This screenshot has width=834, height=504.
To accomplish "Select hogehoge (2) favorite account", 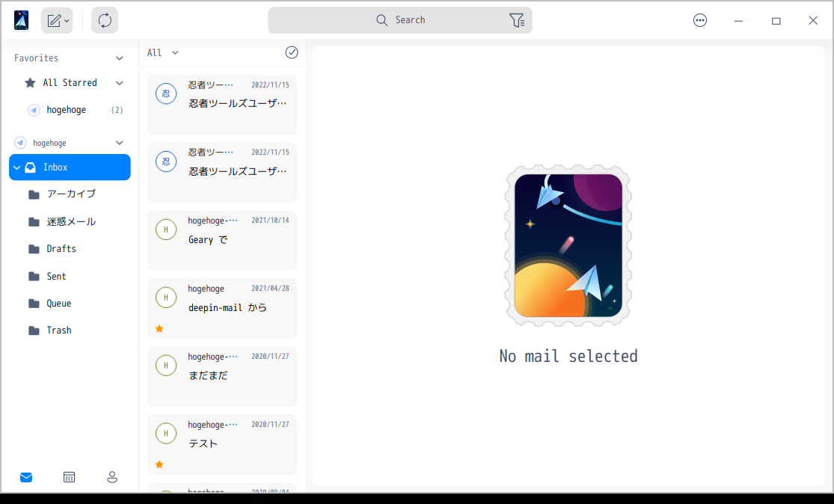I will [x=70, y=110].
